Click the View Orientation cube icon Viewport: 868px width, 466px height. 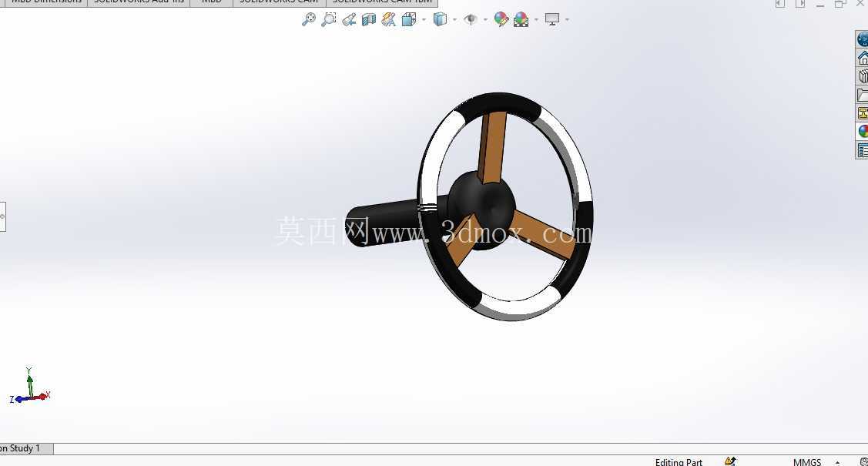point(409,20)
